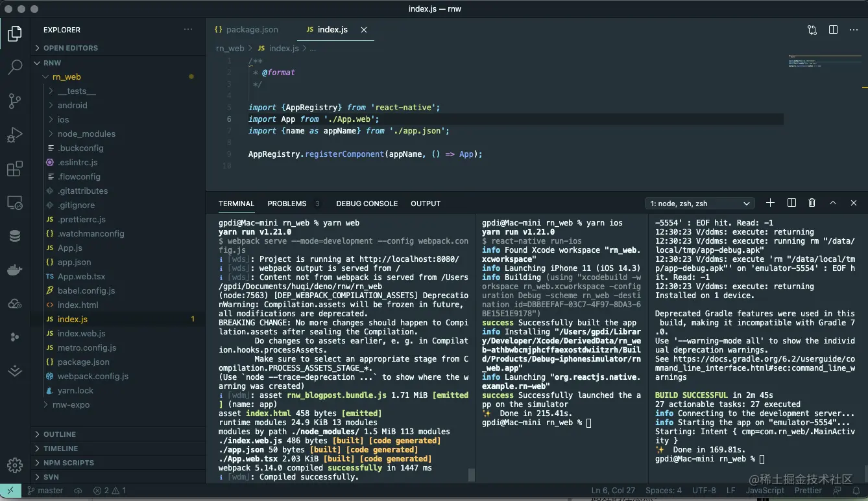The height and width of the screenshot is (501, 868).
Task: Expand the node_modules folder
Action: [118, 134]
